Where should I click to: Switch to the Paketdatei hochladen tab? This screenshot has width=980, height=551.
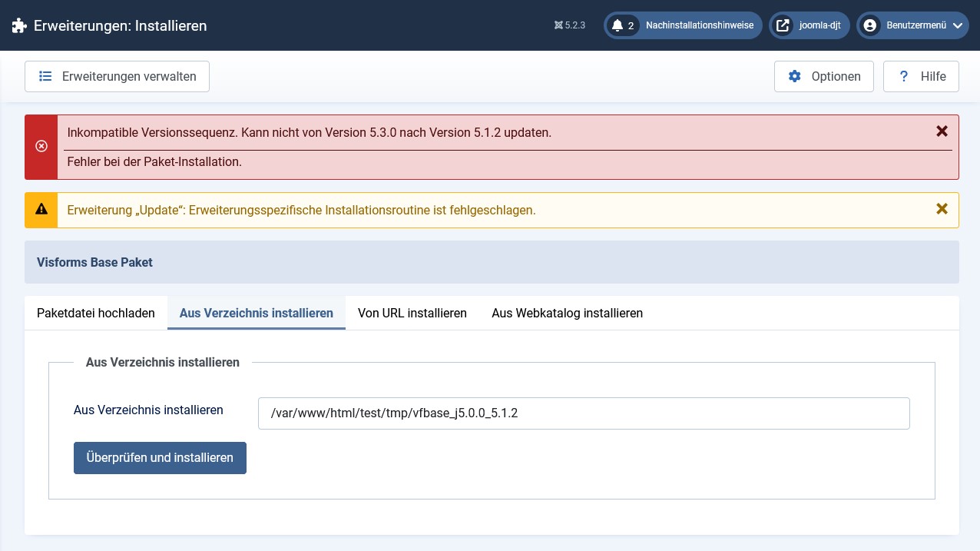tap(95, 313)
